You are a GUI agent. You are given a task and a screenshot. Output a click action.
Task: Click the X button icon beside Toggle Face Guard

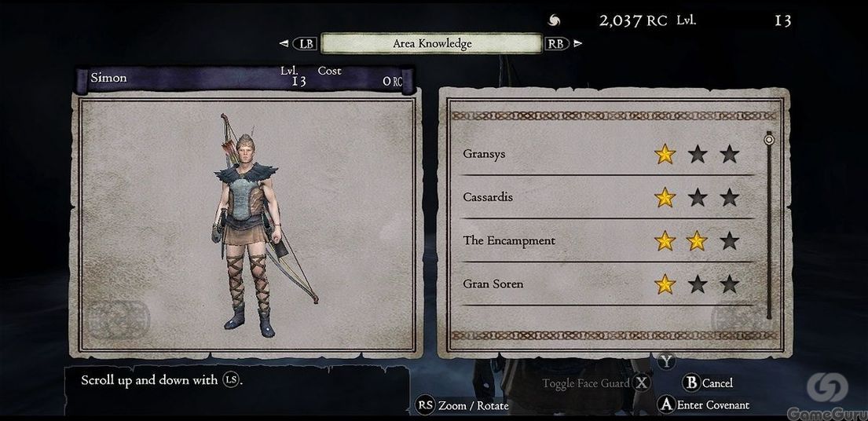[x=642, y=383]
